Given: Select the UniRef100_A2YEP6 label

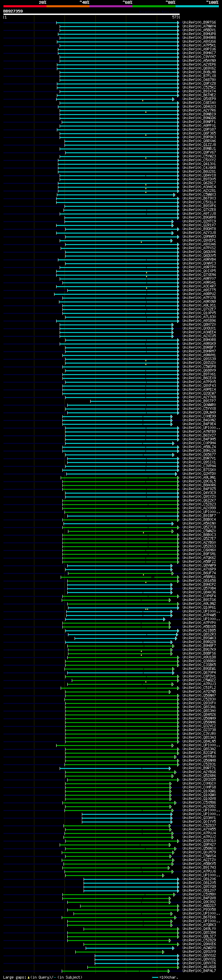Looking at the screenshot, I should point(199,64).
